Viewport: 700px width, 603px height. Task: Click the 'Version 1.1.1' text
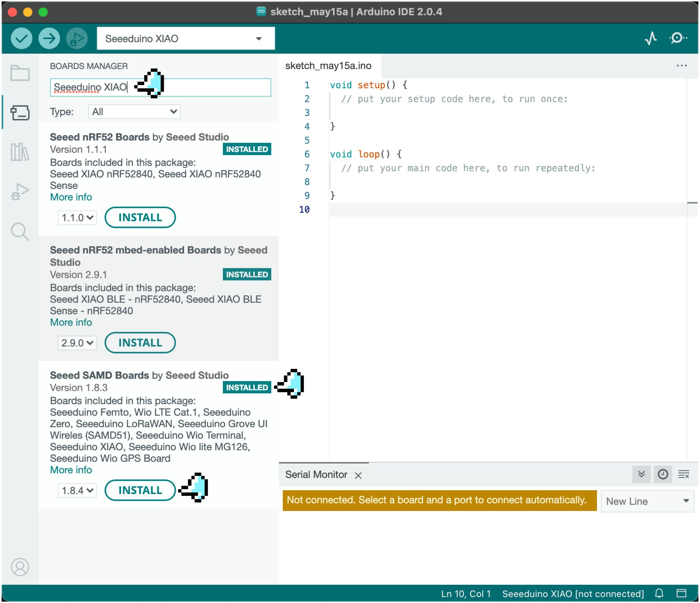[78, 150]
